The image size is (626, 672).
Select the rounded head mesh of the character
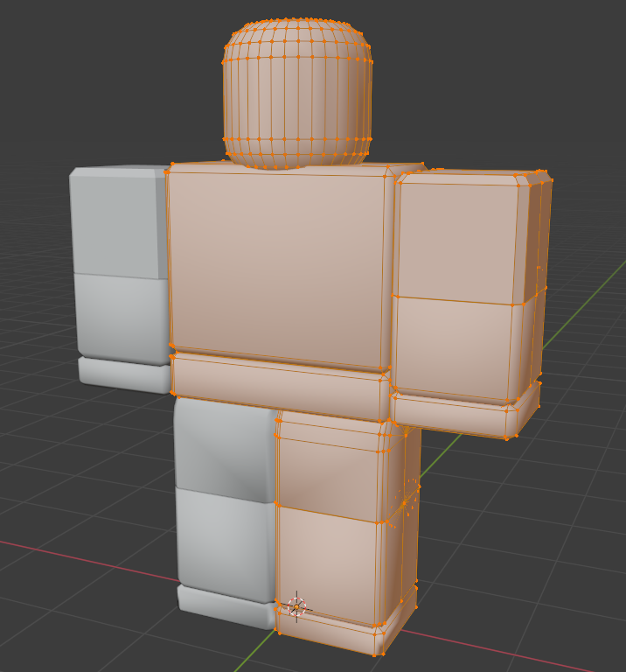(297, 94)
